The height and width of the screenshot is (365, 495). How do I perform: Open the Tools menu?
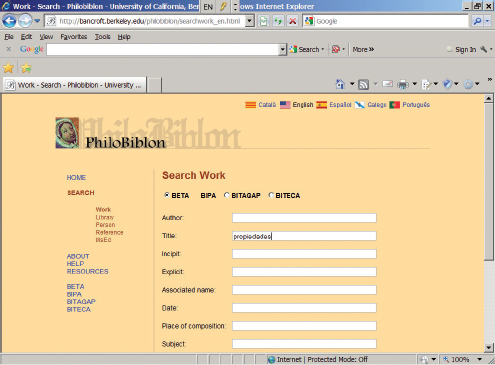click(x=102, y=37)
